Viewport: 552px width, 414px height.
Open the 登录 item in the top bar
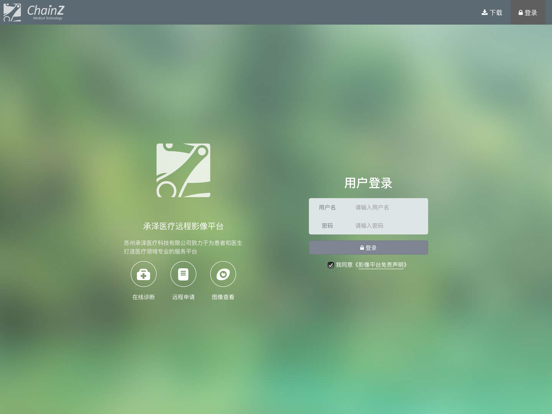pos(528,12)
